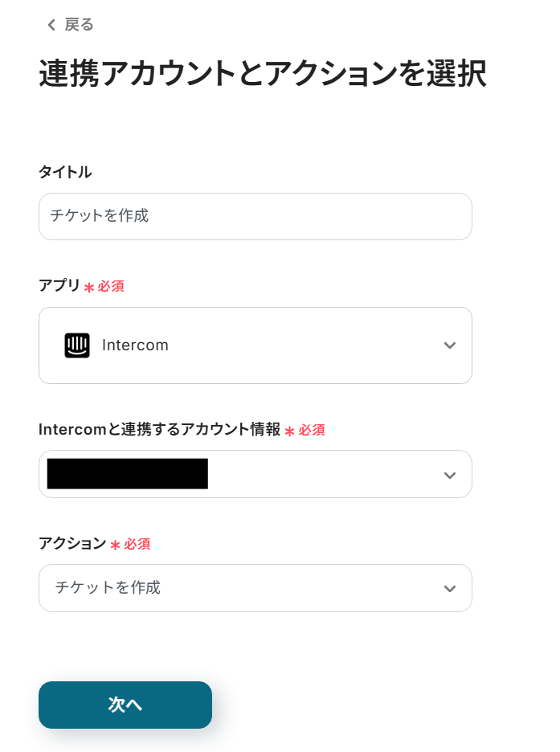Expand the app selector chevron arrow
The width and height of the screenshot is (560, 752).
pyautogui.click(x=450, y=345)
